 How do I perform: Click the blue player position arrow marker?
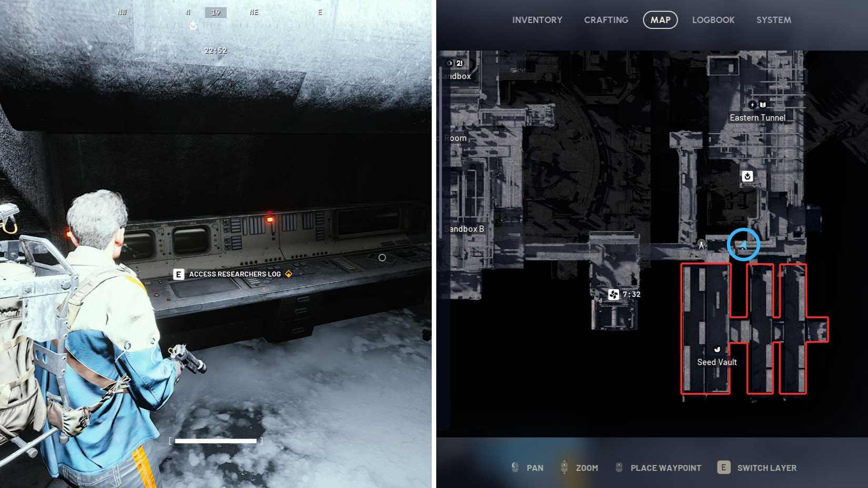coord(743,245)
